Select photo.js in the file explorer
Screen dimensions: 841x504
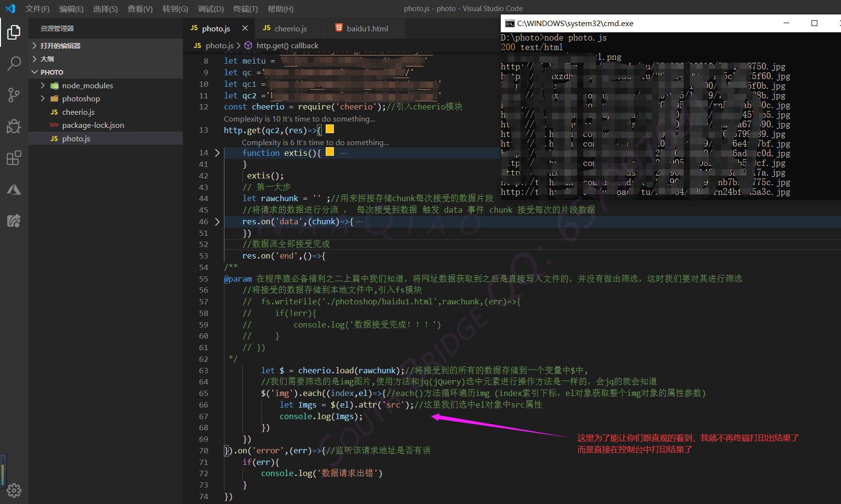(105, 138)
